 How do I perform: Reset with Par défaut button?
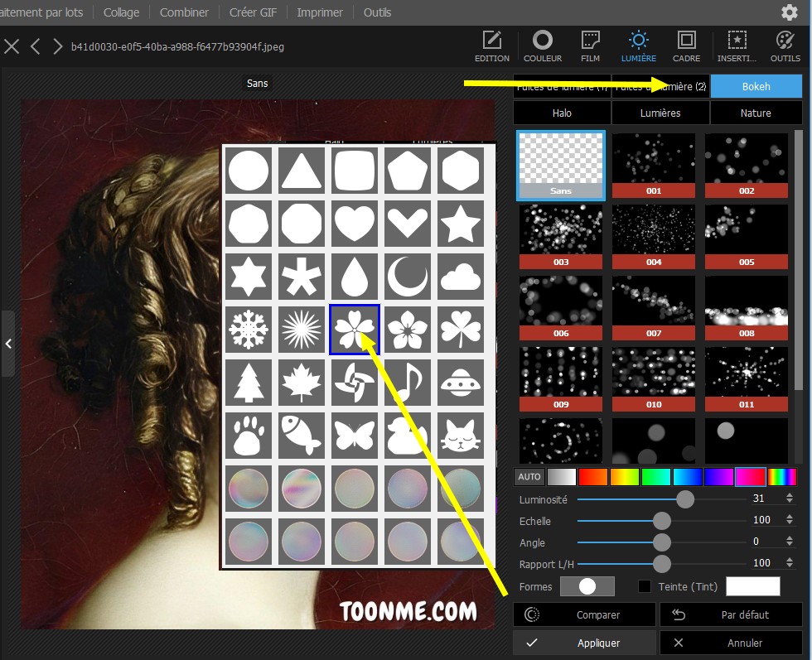point(731,615)
